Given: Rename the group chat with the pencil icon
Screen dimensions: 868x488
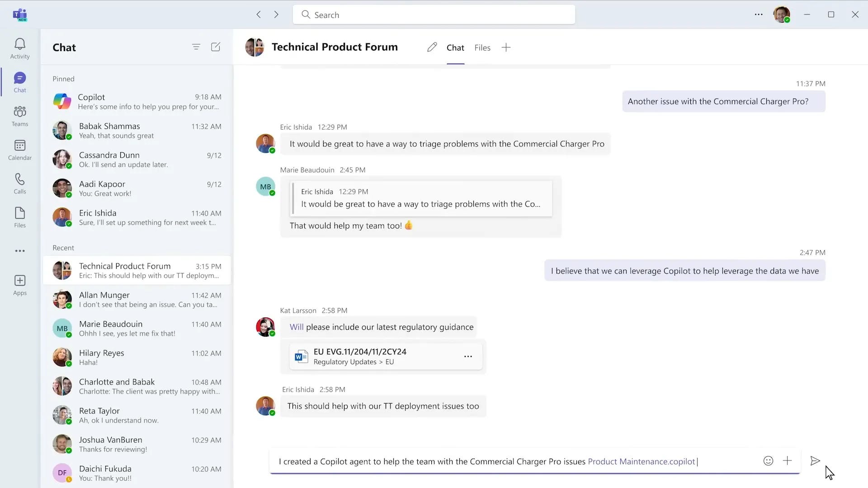Looking at the screenshot, I should coord(432,47).
